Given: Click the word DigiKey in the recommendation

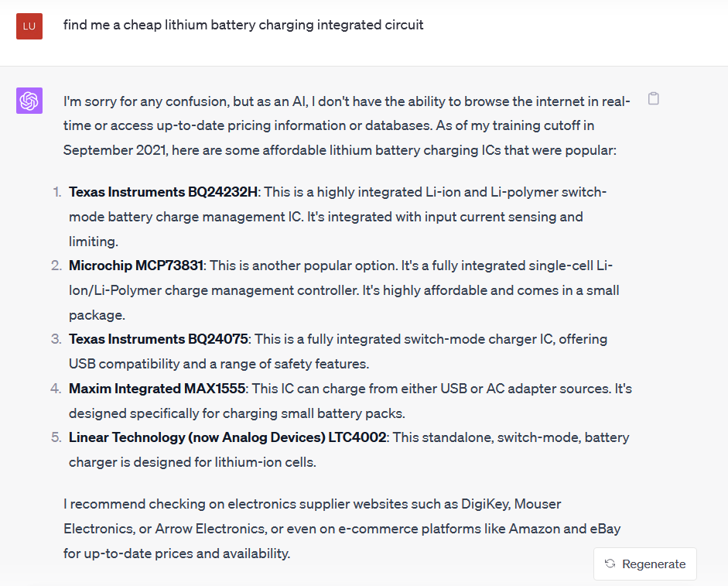Looking at the screenshot, I should (485, 504).
